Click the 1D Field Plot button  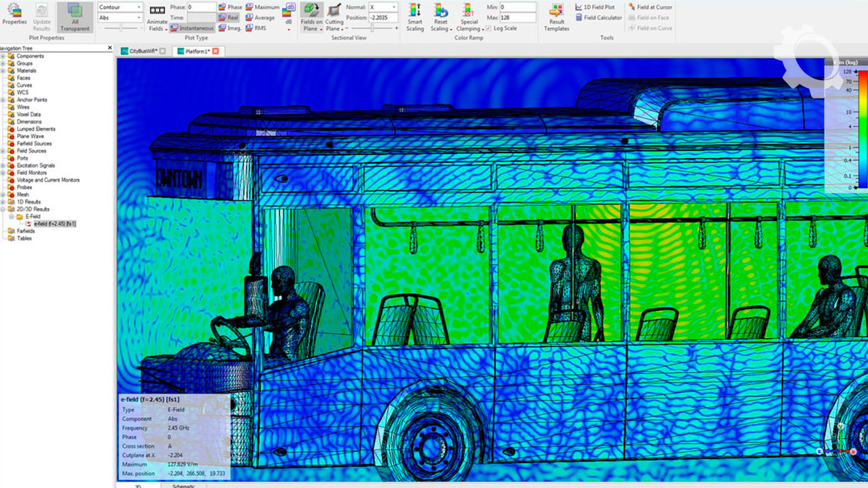(x=595, y=7)
